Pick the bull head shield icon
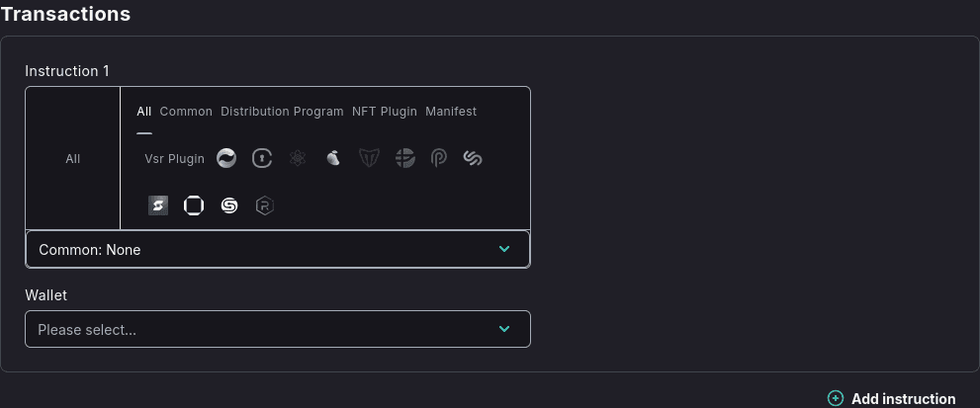This screenshot has height=408, width=980. (369, 158)
